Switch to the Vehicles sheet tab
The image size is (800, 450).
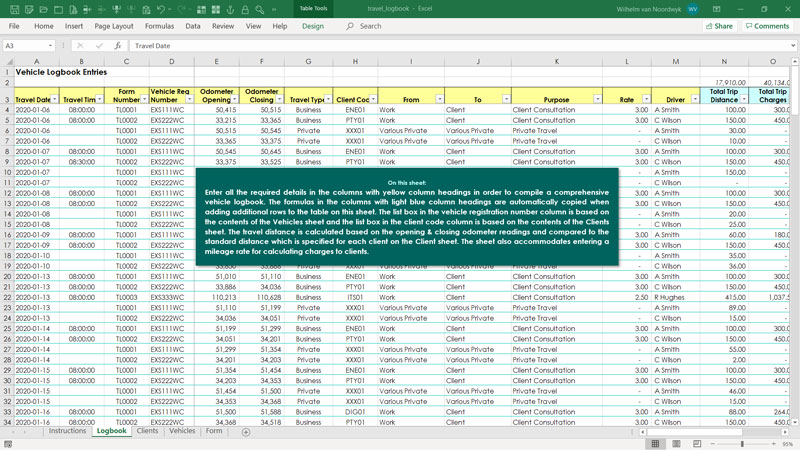[182, 431]
